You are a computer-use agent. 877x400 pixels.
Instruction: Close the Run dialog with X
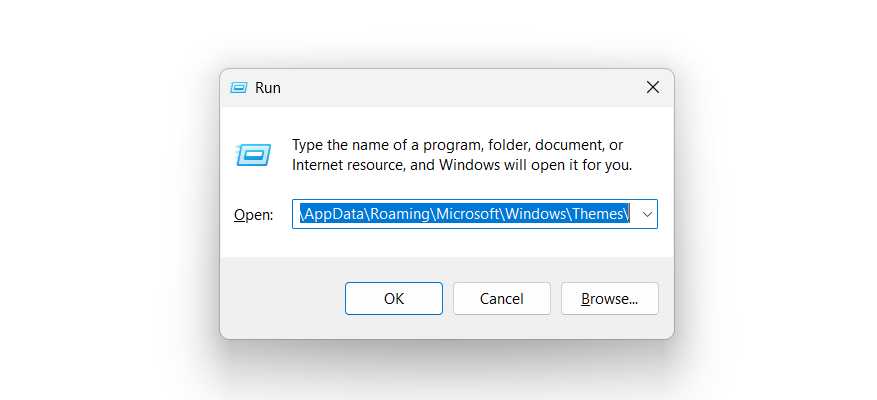click(x=652, y=88)
